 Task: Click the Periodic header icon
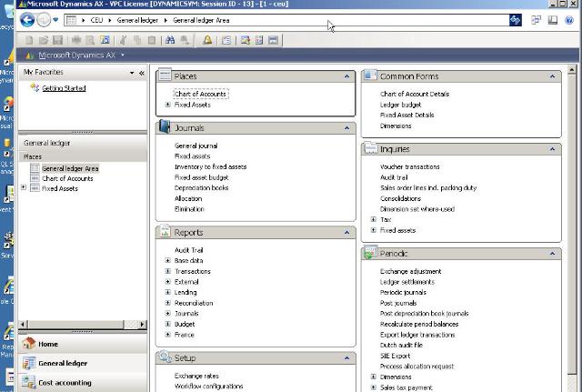pyautogui.click(x=370, y=253)
